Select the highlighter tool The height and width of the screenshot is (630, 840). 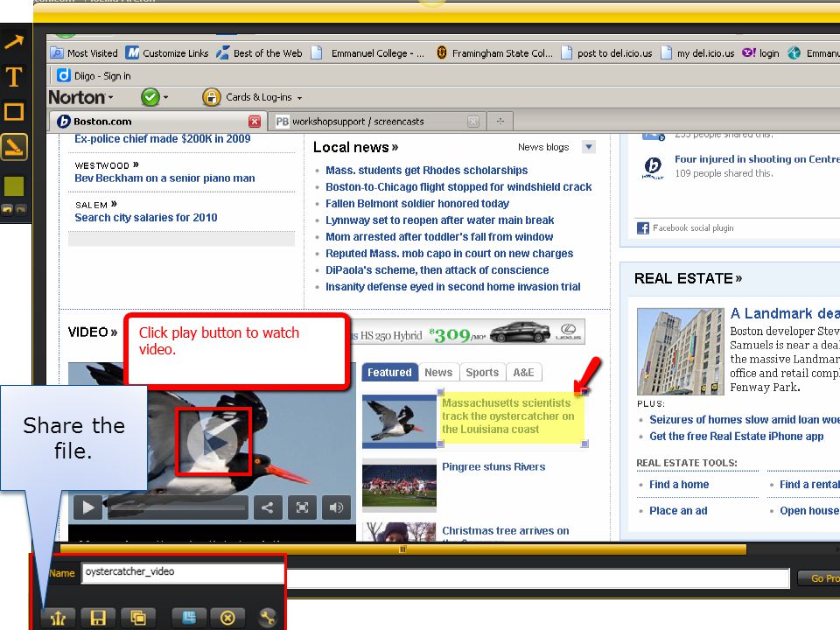[14, 147]
